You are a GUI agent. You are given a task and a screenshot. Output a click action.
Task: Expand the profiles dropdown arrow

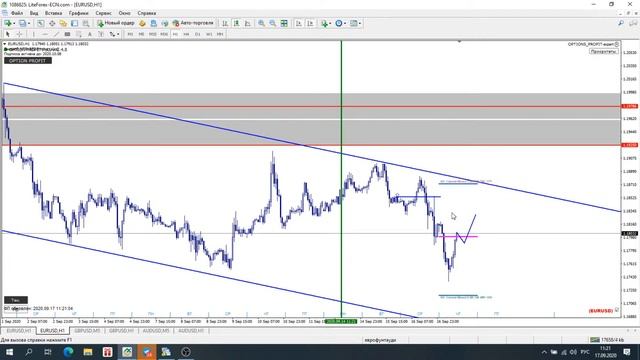click(29, 23)
